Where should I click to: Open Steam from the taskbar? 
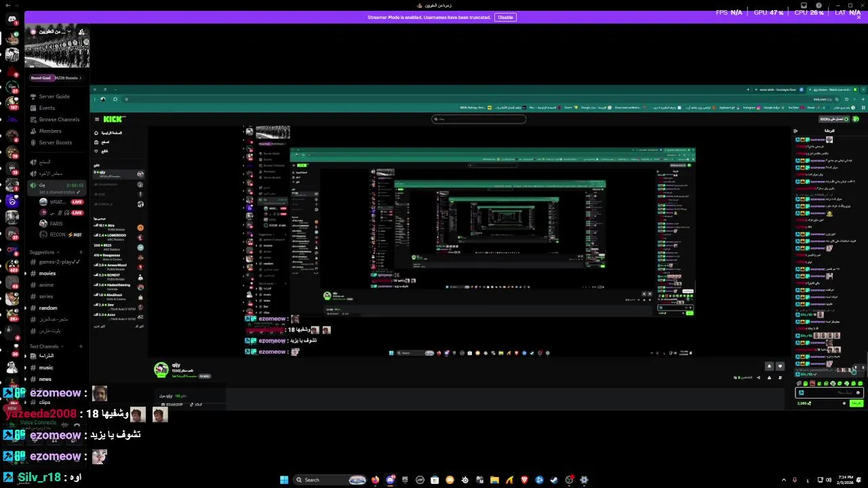pos(554,480)
